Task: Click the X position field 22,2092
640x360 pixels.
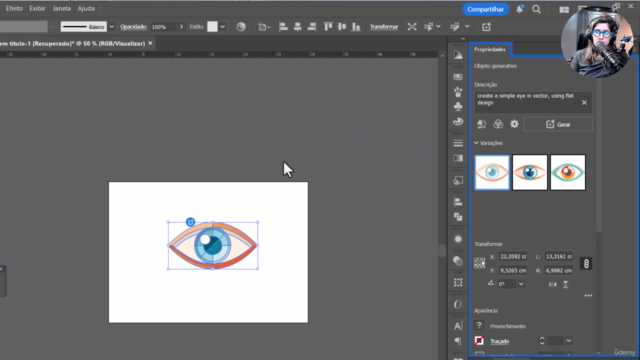Action: coord(512,256)
